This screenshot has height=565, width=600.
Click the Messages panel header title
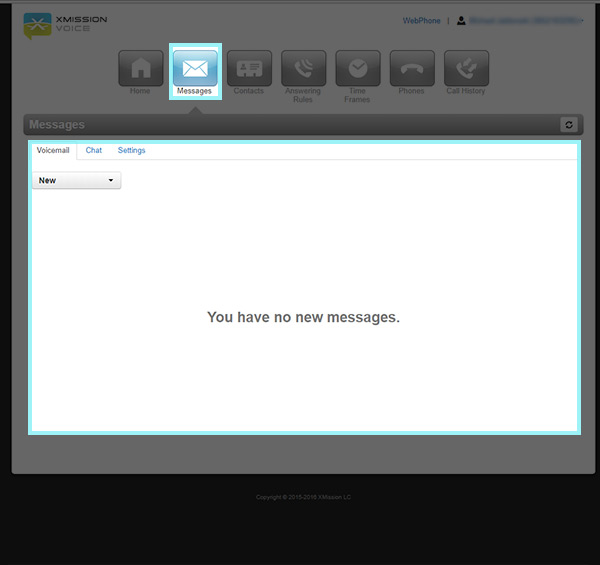[57, 125]
